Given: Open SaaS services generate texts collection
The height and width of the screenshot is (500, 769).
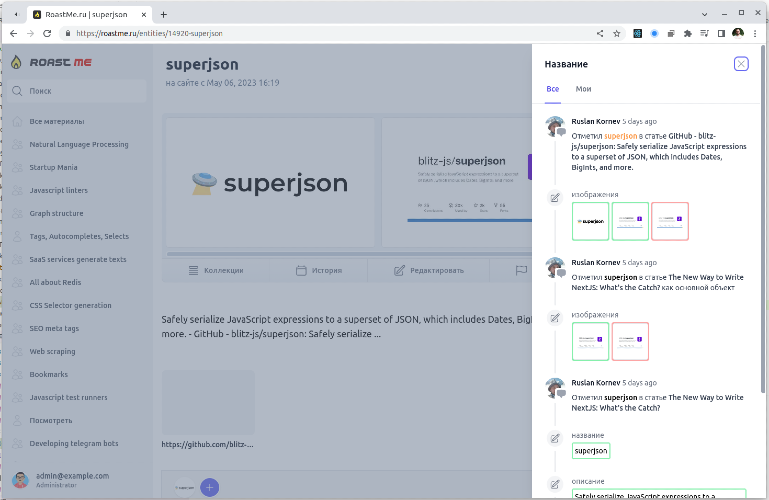Looking at the screenshot, I should click(77, 259).
